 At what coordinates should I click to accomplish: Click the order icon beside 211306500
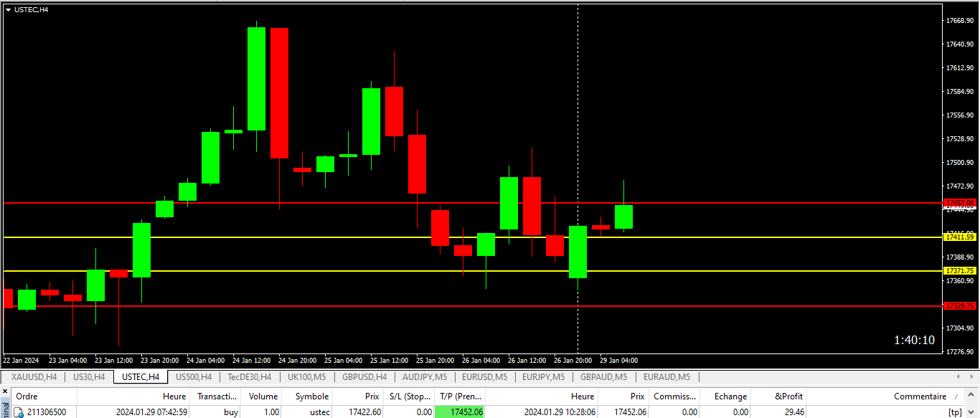click(19, 412)
